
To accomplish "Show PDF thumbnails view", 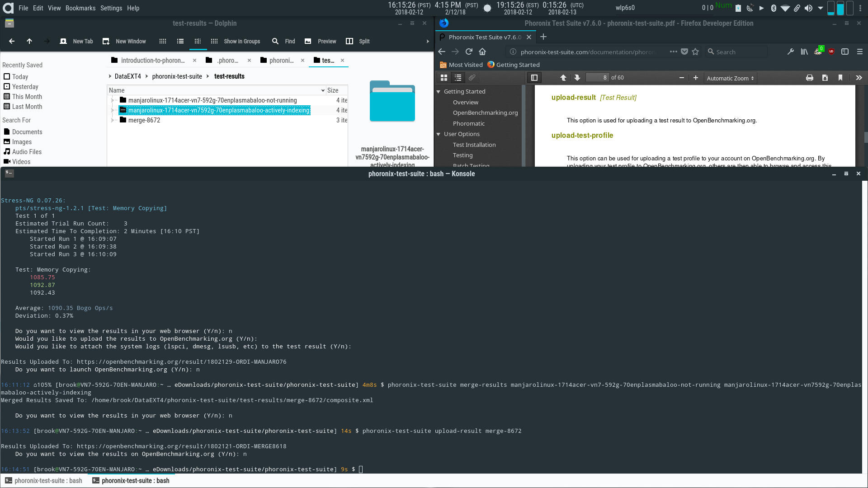I will (x=444, y=78).
